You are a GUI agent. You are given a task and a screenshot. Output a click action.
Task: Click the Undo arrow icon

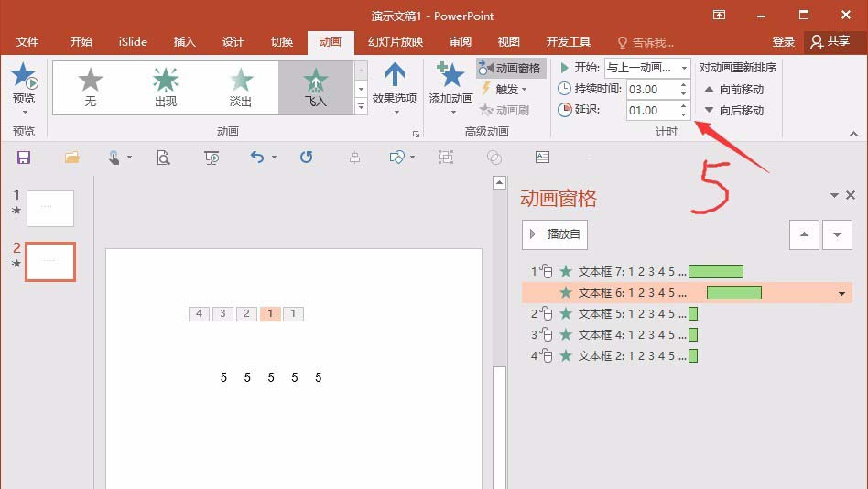pos(257,158)
